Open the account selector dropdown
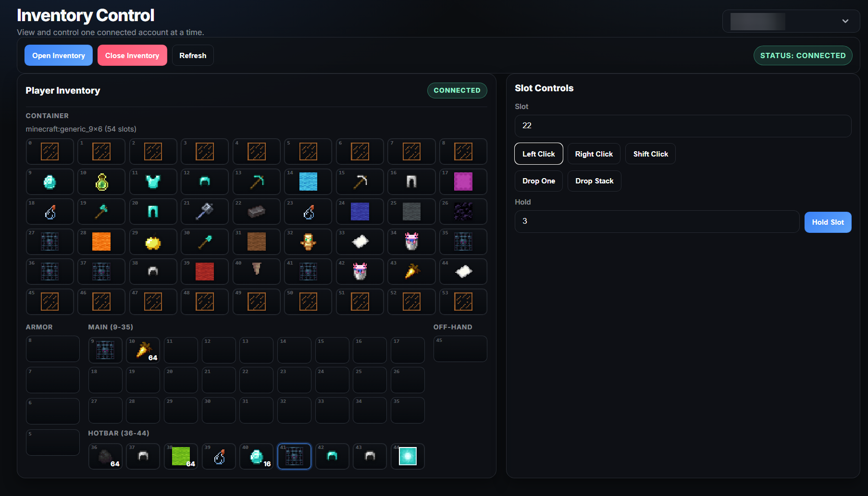Viewport: 868px width, 496px height. [x=791, y=21]
